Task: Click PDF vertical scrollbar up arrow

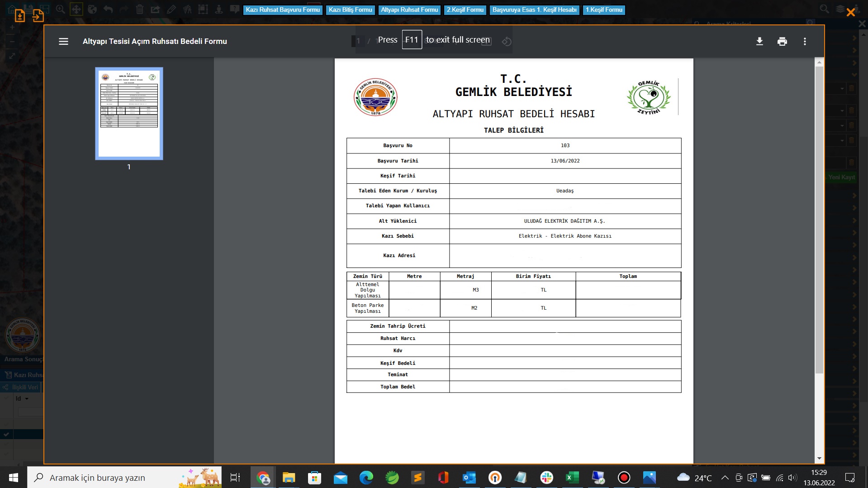Action: 819,62
